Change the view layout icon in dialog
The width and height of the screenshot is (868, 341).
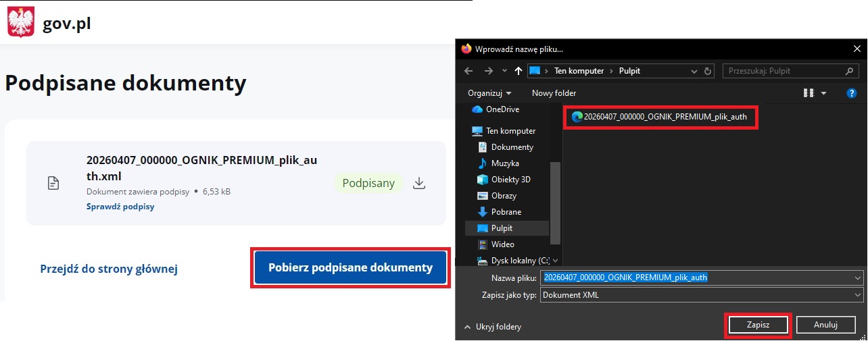tap(809, 93)
